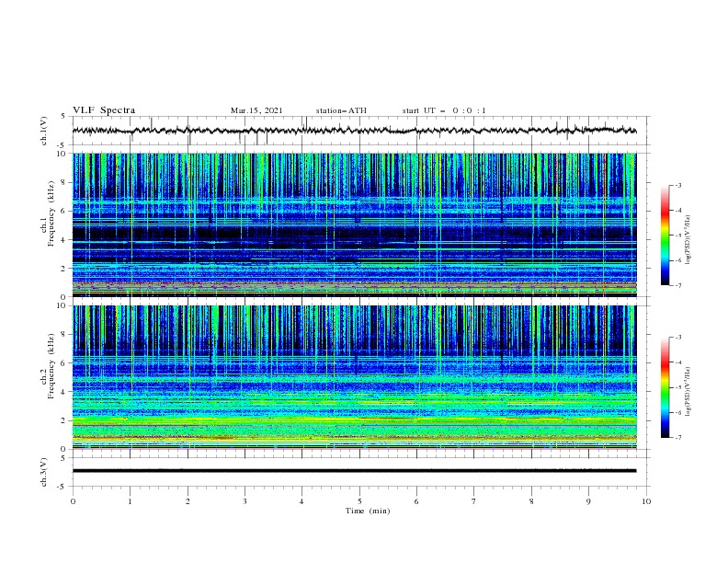The width and height of the screenshot is (728, 563).
Task: Click the time-axis tick label "7"
Action: pyautogui.click(x=474, y=501)
